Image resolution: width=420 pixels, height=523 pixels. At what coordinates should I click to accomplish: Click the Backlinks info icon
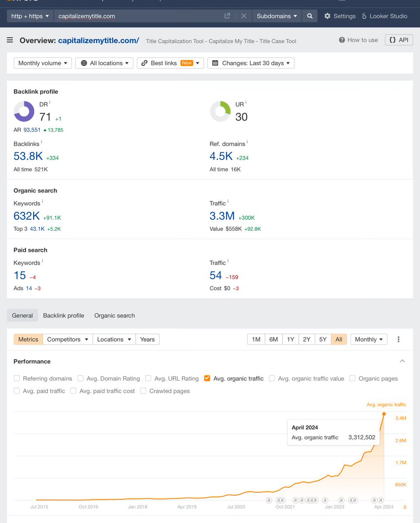click(x=41, y=142)
